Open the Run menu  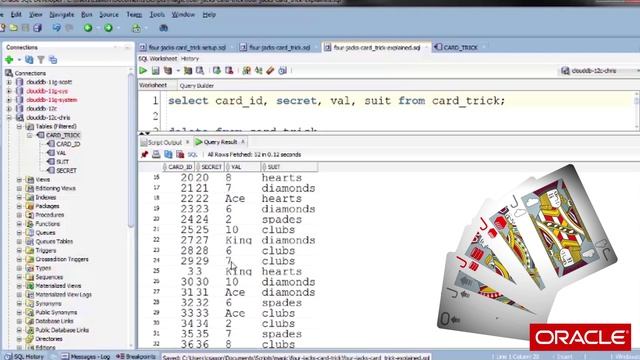(x=87, y=15)
